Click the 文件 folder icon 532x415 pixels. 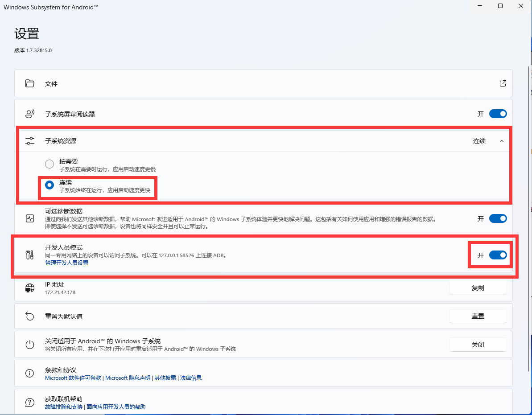point(30,83)
